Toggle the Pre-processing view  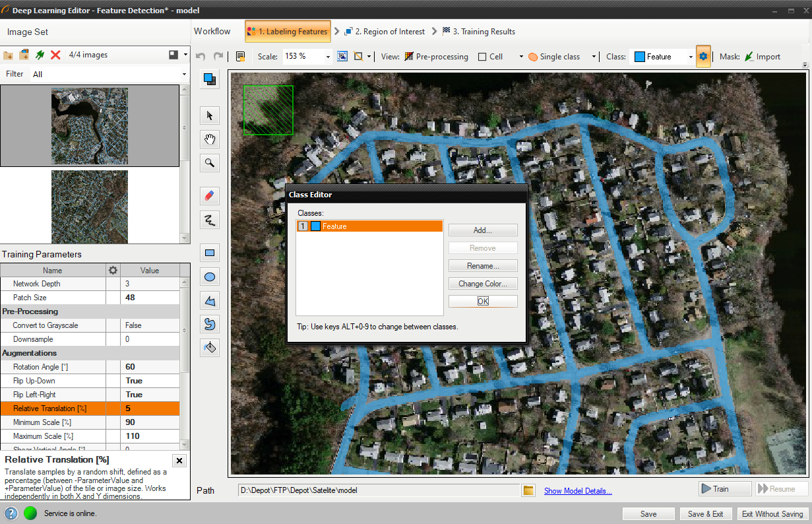coord(436,57)
